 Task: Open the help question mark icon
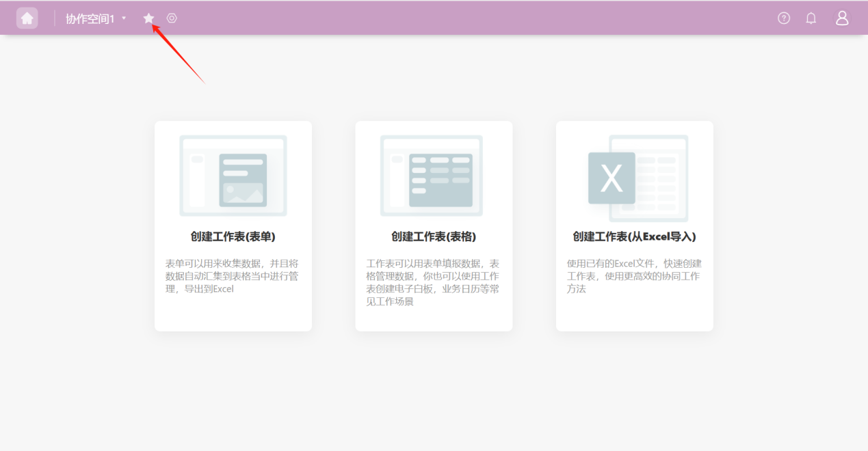tap(784, 18)
